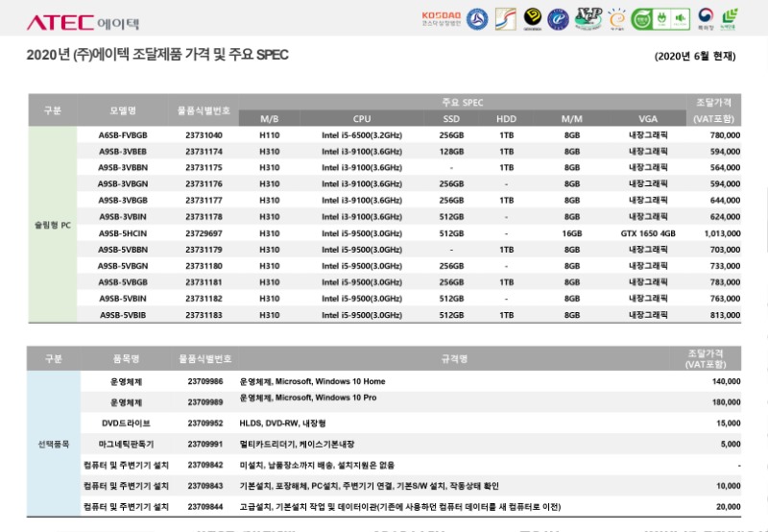This screenshot has width=768, height=532.
Task: Click item number '23729697'
Action: click(x=204, y=233)
